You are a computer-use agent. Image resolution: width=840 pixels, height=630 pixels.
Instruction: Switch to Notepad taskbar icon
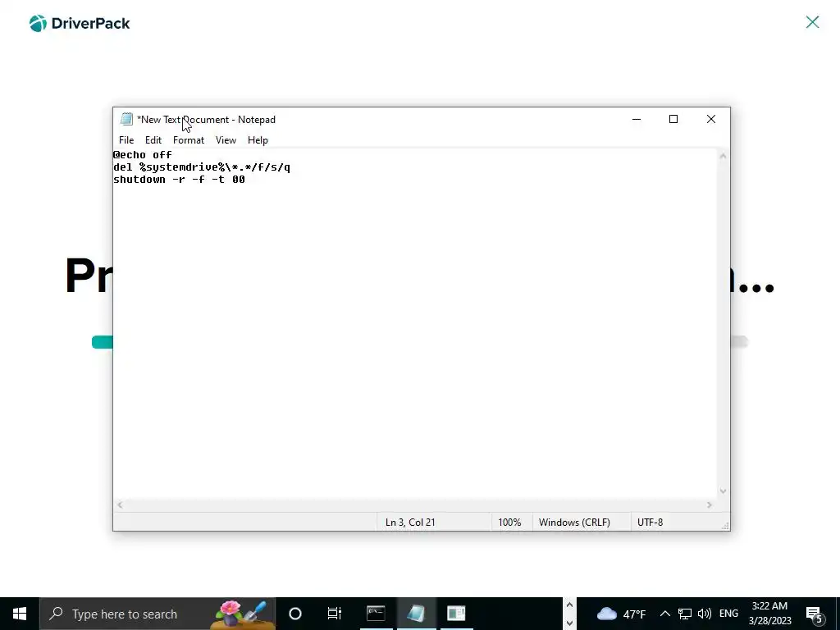coord(416,614)
